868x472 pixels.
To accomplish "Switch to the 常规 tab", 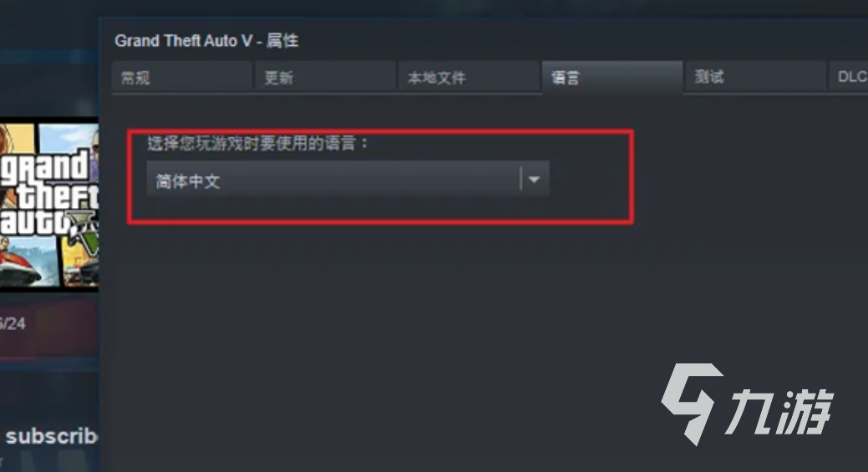I will pyautogui.click(x=181, y=78).
